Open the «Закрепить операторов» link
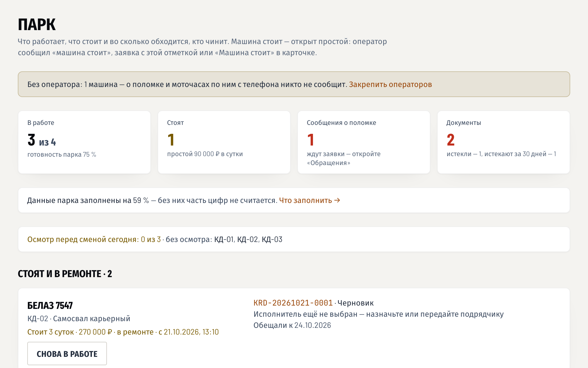Screen dimensions: 588x368 pos(390,84)
